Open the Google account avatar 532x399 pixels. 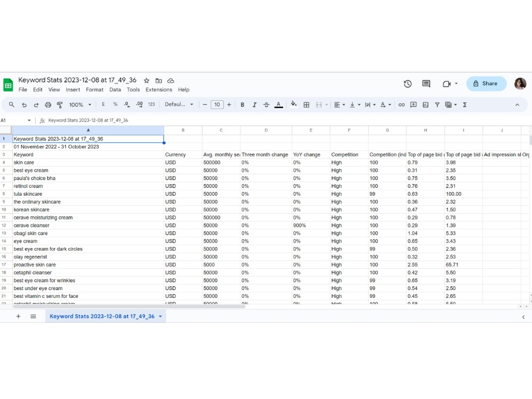point(520,84)
